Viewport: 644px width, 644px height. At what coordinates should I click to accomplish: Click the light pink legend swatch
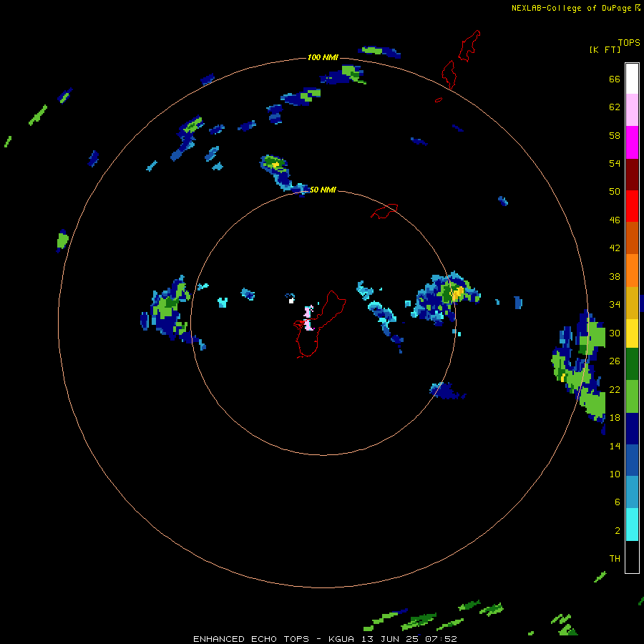(x=632, y=109)
